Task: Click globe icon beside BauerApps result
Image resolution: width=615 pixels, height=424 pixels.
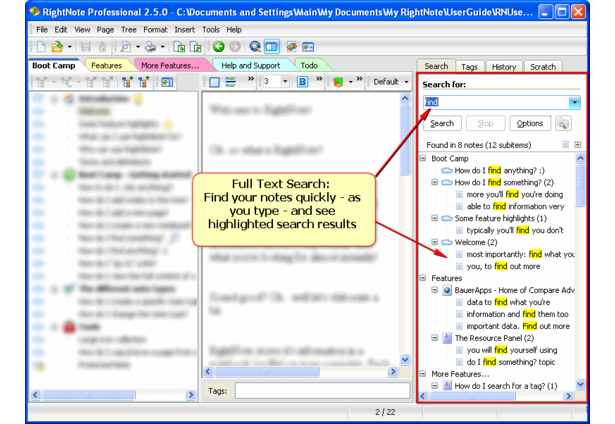Action: tap(447, 290)
